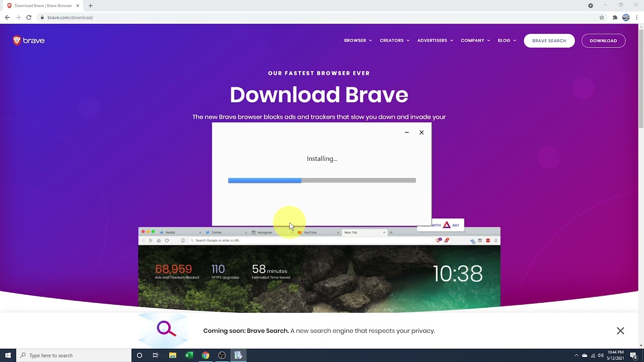Click the OneDrive cloud tray icon
Screen dimensions: 644x362
[x=585, y=355]
